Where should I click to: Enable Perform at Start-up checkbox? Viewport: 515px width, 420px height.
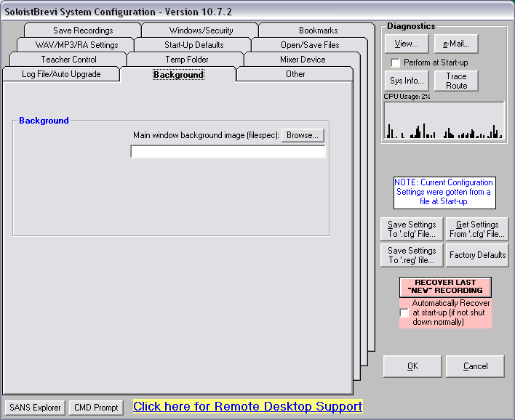pyautogui.click(x=396, y=63)
